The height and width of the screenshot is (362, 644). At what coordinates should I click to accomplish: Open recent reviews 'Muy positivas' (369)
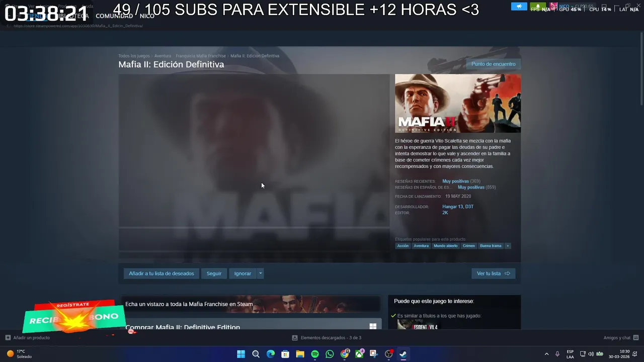455,181
